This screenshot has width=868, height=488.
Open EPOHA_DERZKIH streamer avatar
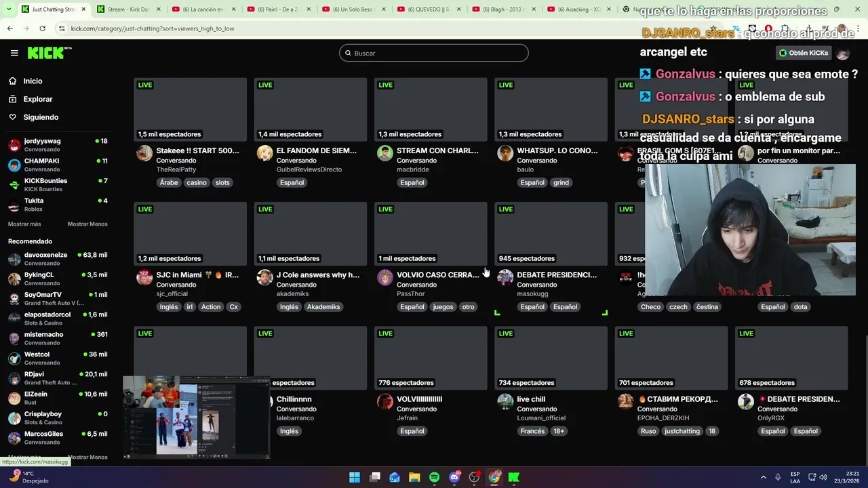click(625, 401)
